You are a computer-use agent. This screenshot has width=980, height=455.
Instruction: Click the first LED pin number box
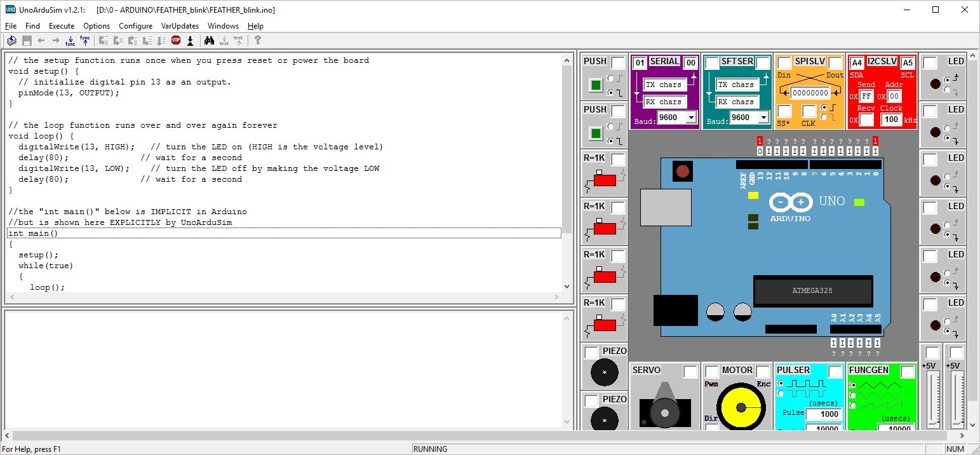pyautogui.click(x=930, y=63)
